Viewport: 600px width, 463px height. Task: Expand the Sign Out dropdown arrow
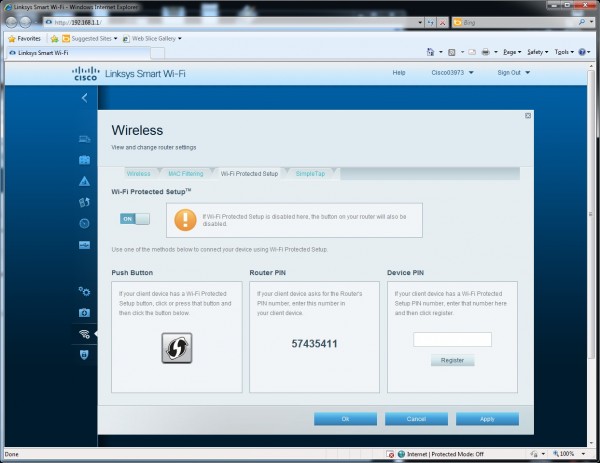pos(527,73)
